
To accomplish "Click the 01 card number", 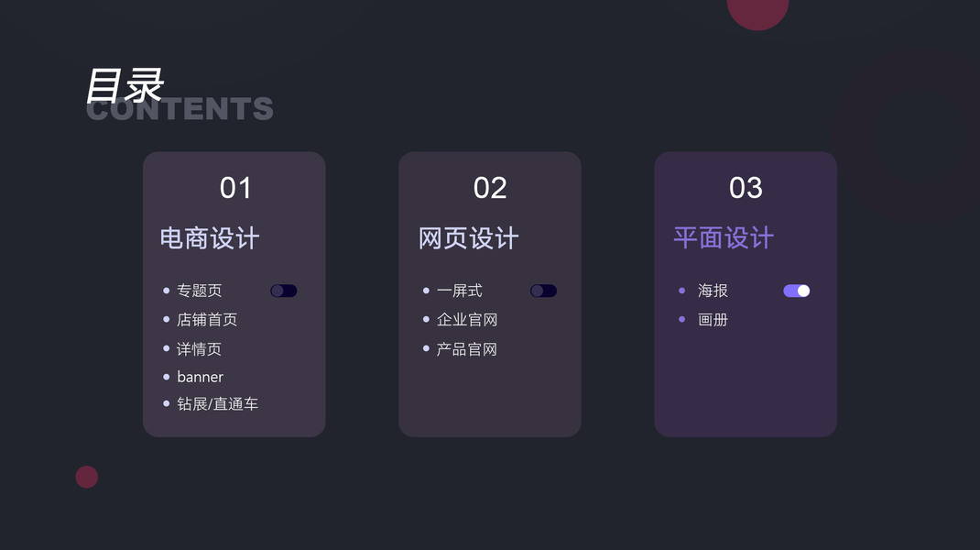I will tap(235, 188).
